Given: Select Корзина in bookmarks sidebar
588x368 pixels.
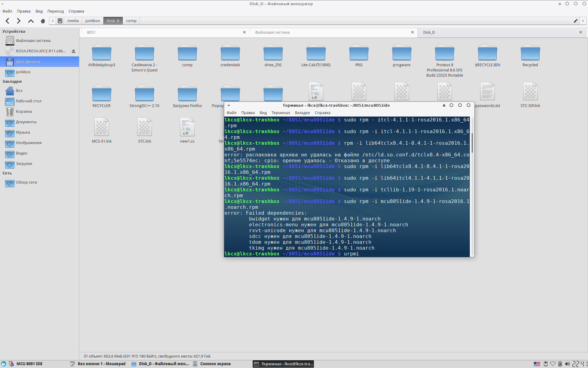Looking at the screenshot, I should (x=24, y=111).
